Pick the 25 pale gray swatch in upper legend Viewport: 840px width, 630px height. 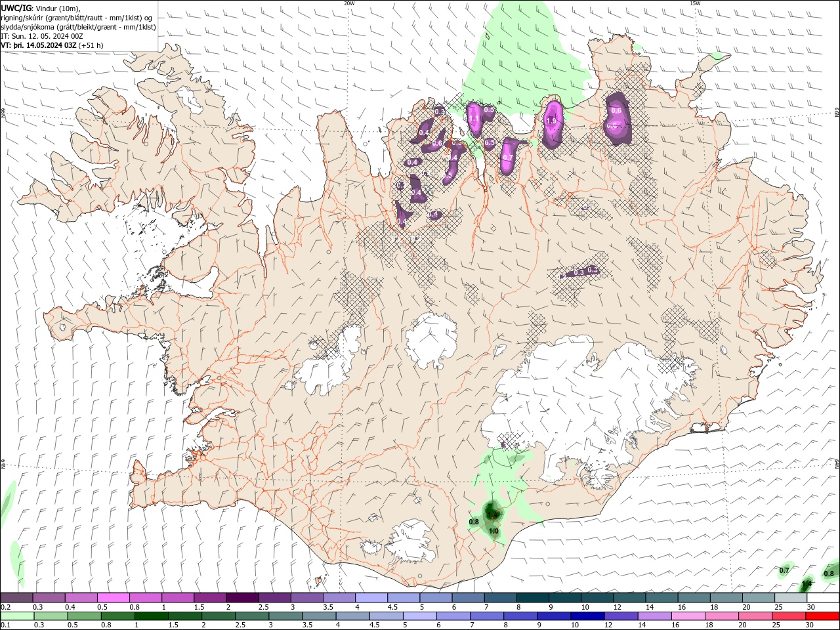[x=791, y=598]
